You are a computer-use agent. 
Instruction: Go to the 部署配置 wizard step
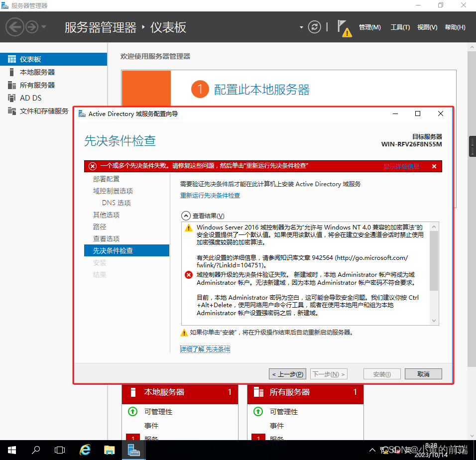click(x=106, y=179)
